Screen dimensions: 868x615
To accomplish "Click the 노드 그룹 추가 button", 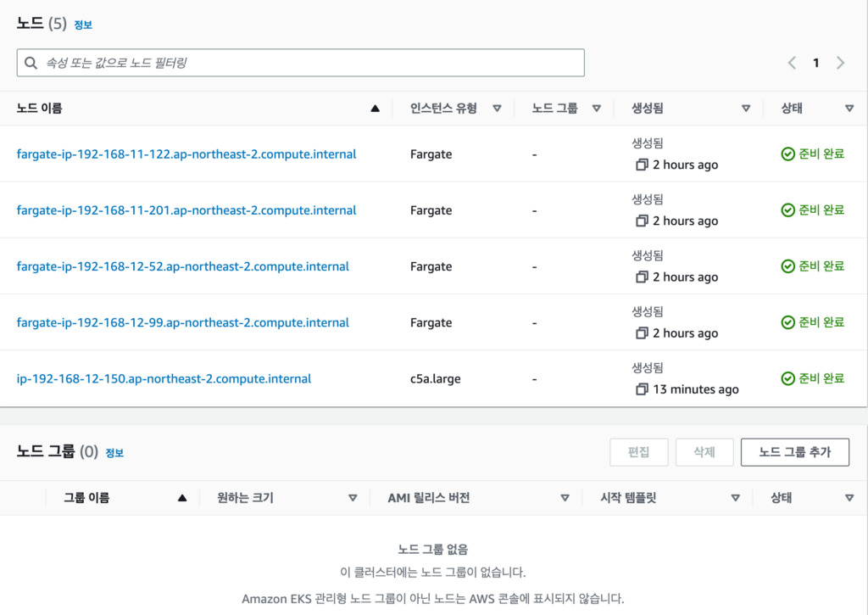I will pos(794,452).
